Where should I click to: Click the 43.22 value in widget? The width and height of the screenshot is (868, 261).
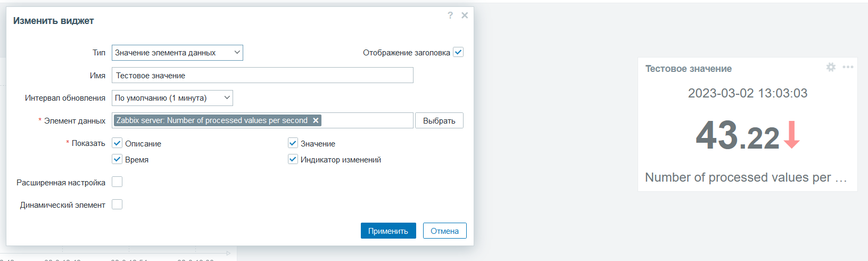click(738, 135)
